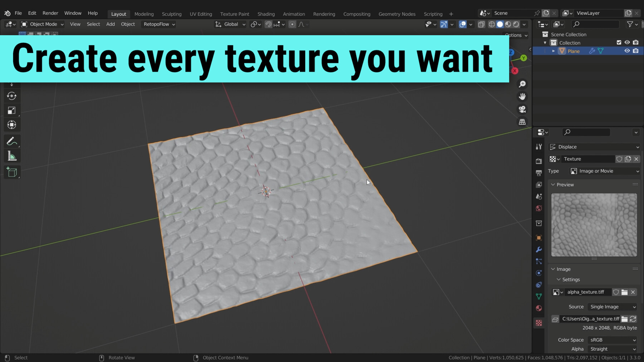The height and width of the screenshot is (362, 644).
Task: Open Texture Properties with the checkered icon
Action: point(539,323)
